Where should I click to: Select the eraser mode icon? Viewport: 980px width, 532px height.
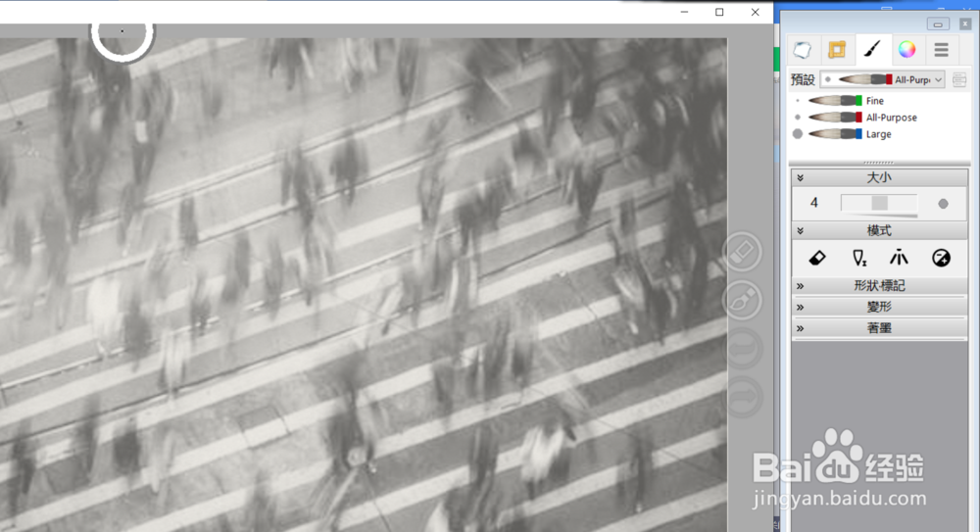817,258
